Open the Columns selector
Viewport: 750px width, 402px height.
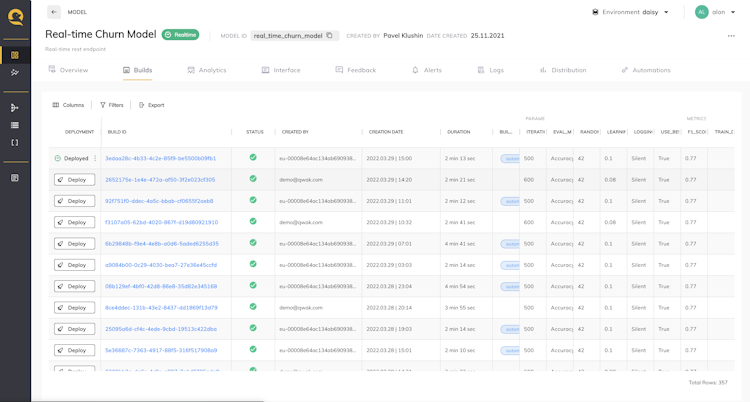[x=68, y=105]
